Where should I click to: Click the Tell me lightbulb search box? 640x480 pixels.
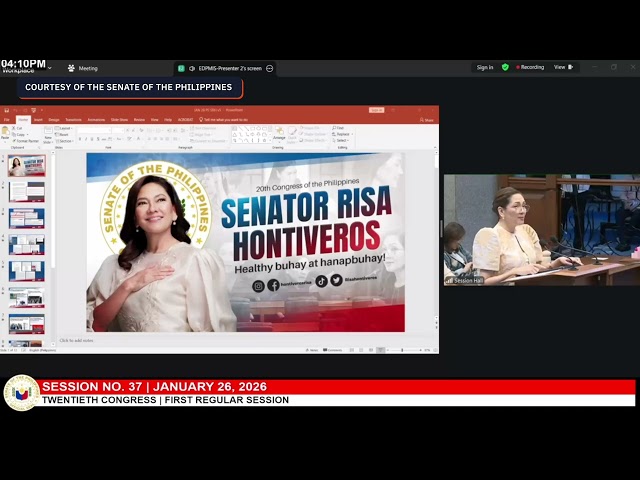pos(223,120)
